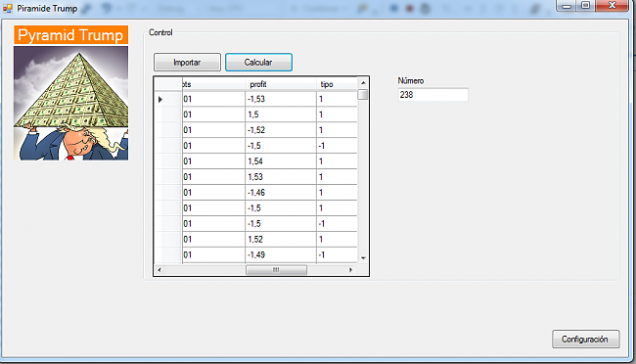Image resolution: width=636 pixels, height=364 pixels.
Task: Select tipo cell in the 1,54 row
Action: pyautogui.click(x=337, y=161)
